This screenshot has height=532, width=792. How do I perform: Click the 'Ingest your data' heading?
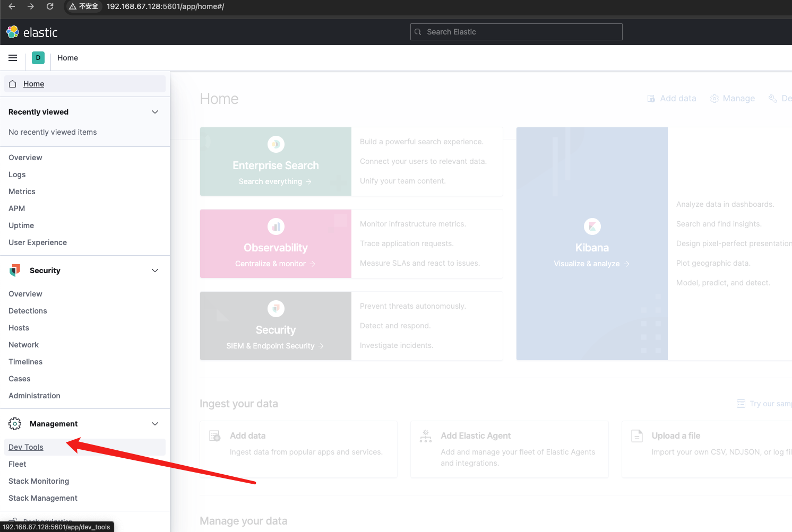tap(239, 404)
